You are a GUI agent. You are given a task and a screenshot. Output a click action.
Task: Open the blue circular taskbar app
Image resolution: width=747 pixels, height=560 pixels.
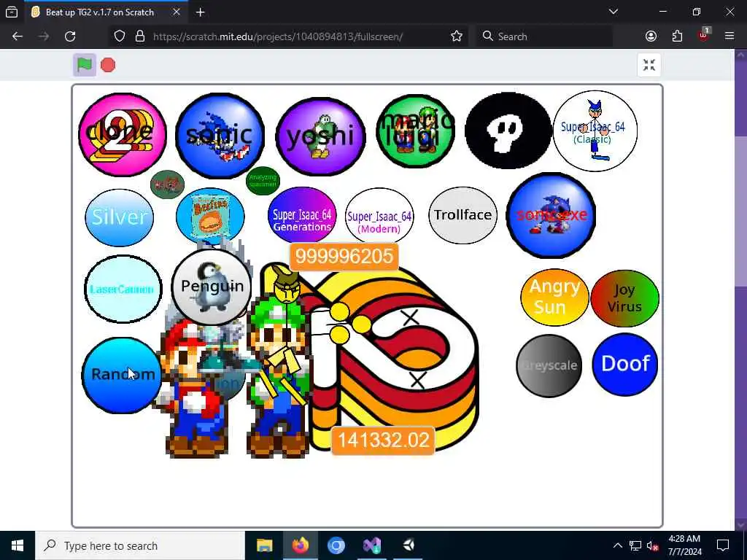336,545
